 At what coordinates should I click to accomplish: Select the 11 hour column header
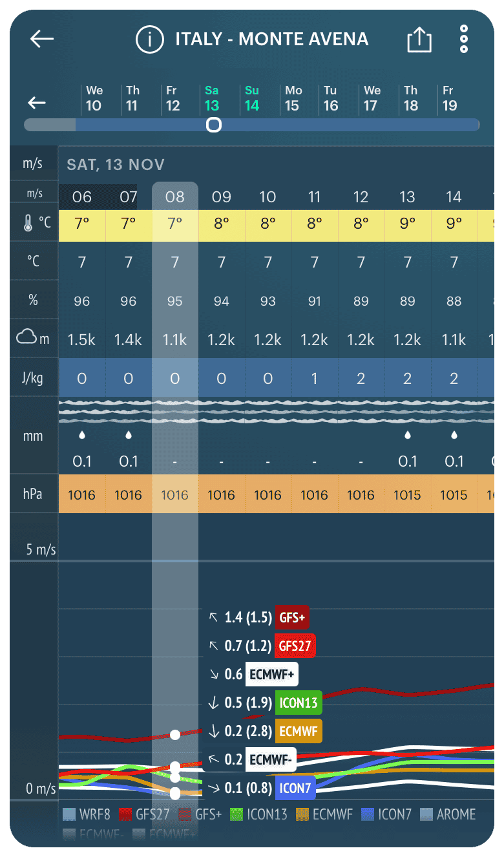click(314, 196)
